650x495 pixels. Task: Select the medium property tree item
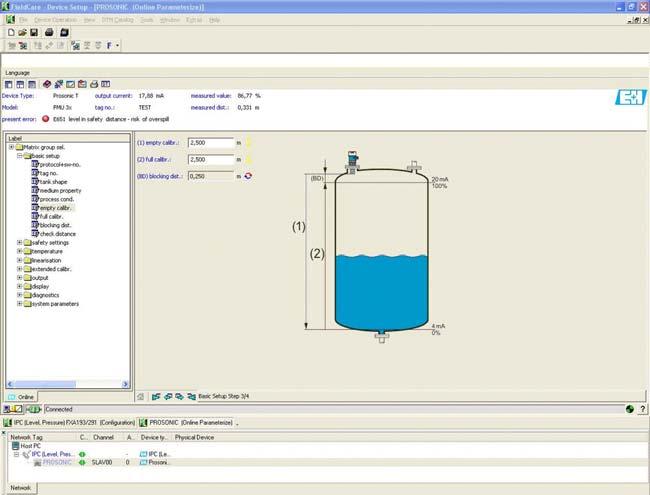coord(61,191)
